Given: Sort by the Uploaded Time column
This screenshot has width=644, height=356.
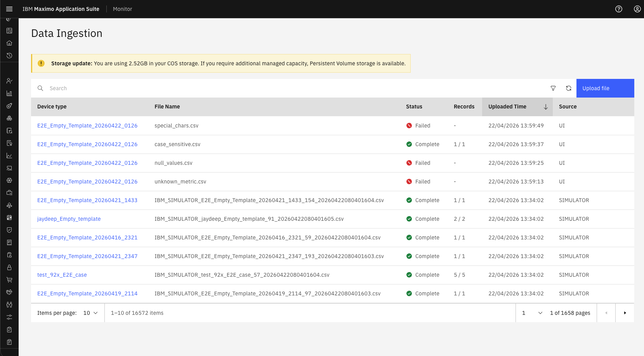Looking at the screenshot, I should [517, 106].
